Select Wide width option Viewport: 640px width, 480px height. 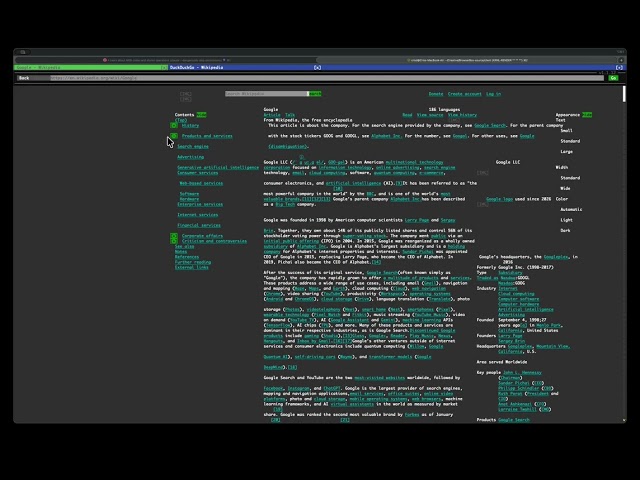(x=565, y=189)
